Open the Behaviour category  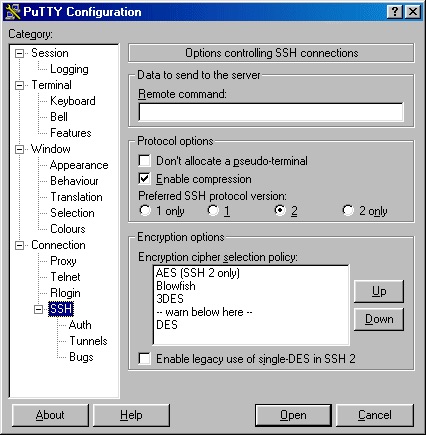click(x=74, y=181)
